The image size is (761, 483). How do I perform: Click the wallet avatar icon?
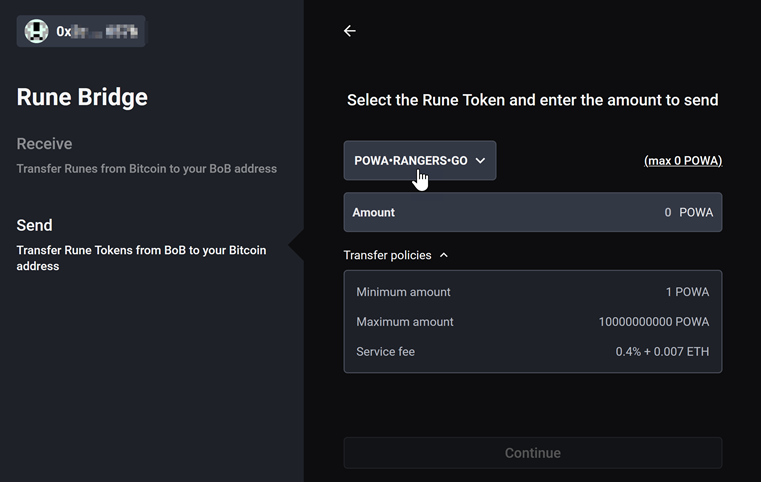pyautogui.click(x=36, y=32)
